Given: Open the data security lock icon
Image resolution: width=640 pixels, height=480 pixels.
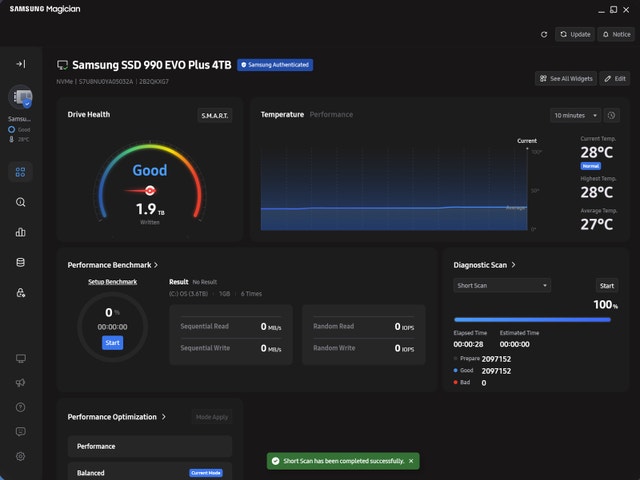Looking at the screenshot, I should 20,293.
